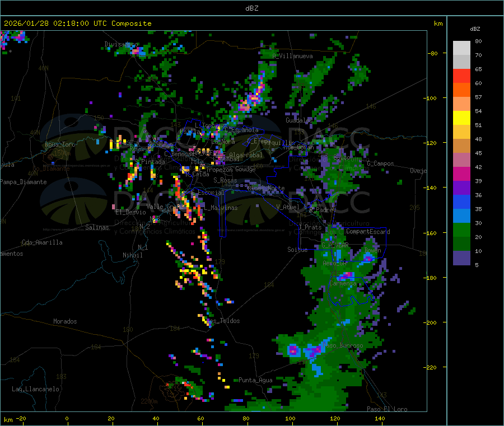This screenshot has height=426, width=504.
Task: Click the Pampa_Diamante map label
Action: 24,182
